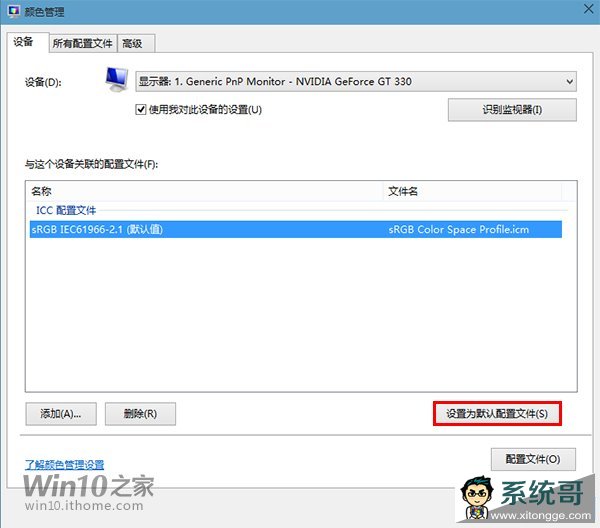Click the sRGB Color Space Profile.icm filename
This screenshot has width=600, height=528.
(458, 230)
